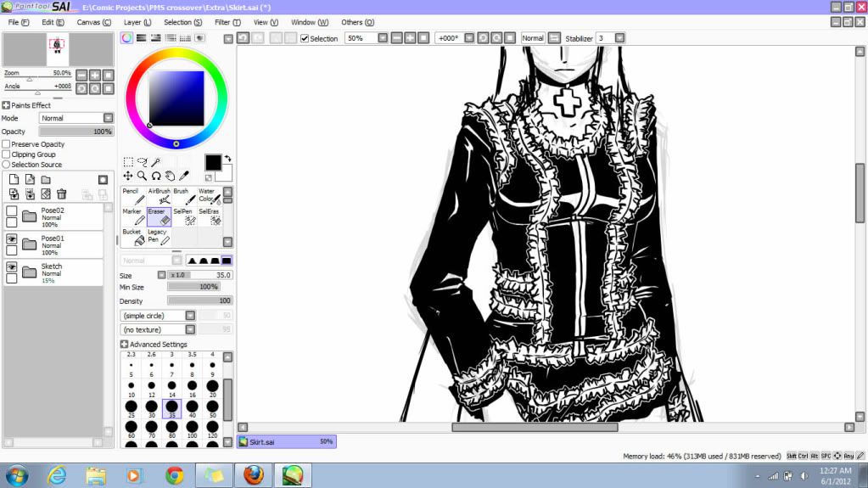Enable the Selection Source option

pos(6,165)
